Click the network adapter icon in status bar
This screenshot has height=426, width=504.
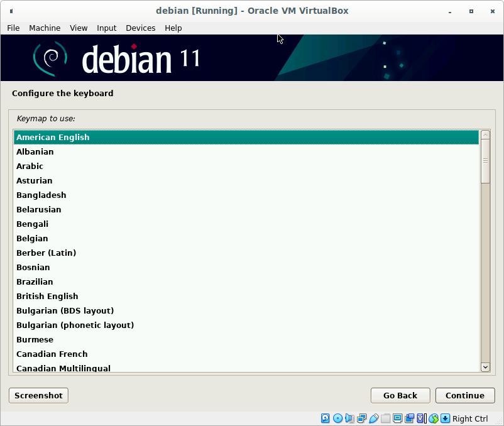(361, 418)
